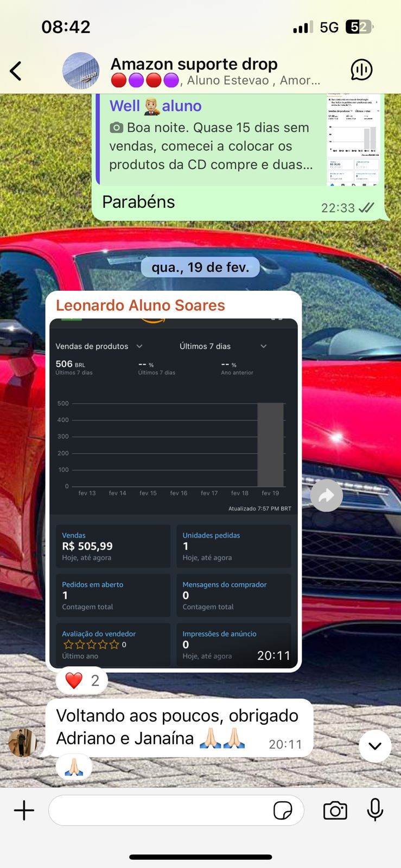The height and width of the screenshot is (868, 401).
Task: View the thumbnail in the quoted reply
Action: pyautogui.click(x=354, y=139)
